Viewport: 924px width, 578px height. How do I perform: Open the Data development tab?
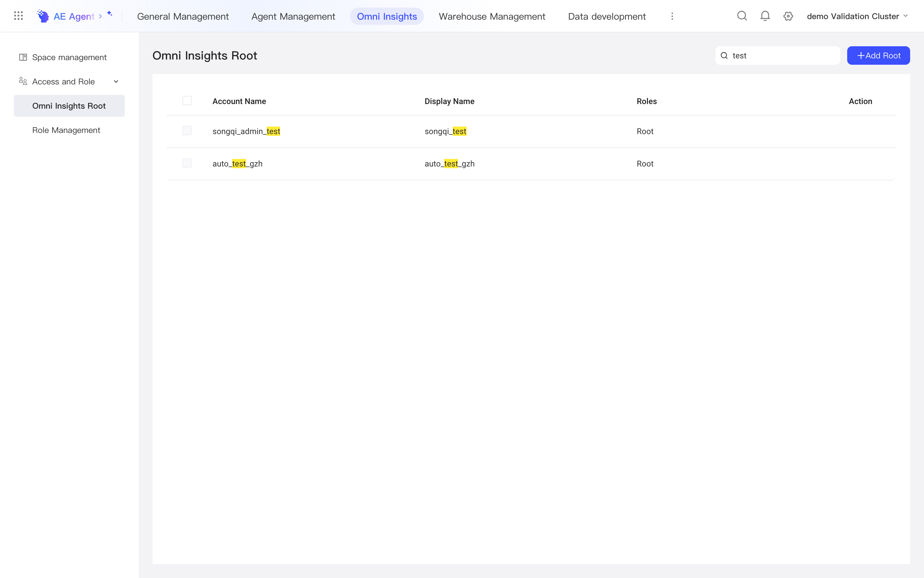(x=607, y=16)
